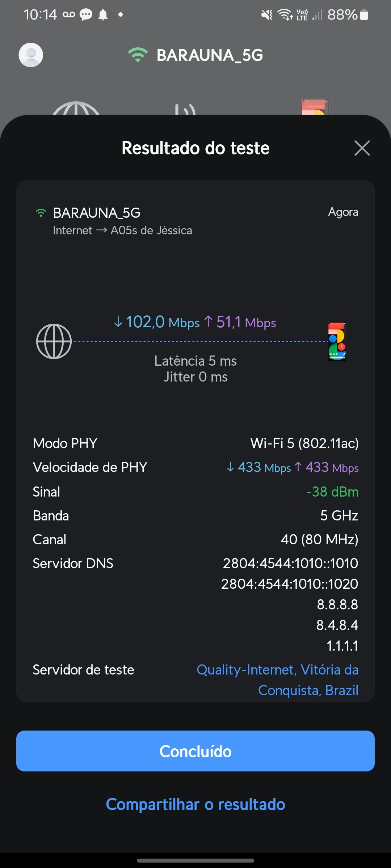Tap the 8.8.8.8 DNS server entry
Image resolution: width=391 pixels, height=868 pixels.
coord(337,604)
